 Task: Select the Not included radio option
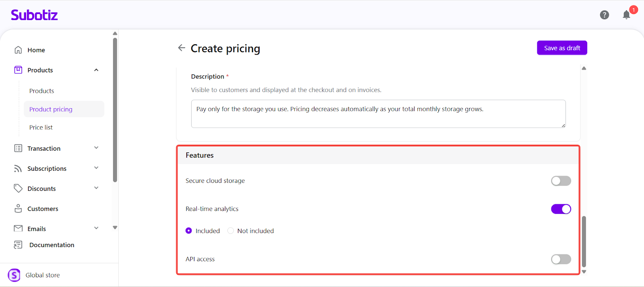231,231
